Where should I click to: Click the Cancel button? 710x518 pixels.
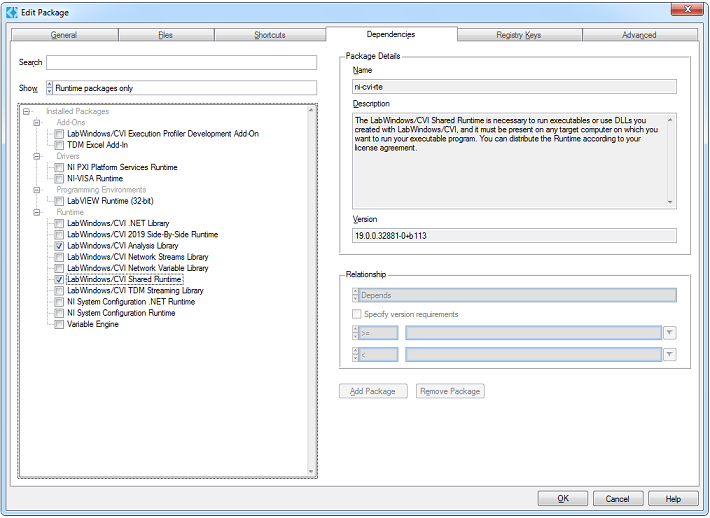tap(618, 499)
